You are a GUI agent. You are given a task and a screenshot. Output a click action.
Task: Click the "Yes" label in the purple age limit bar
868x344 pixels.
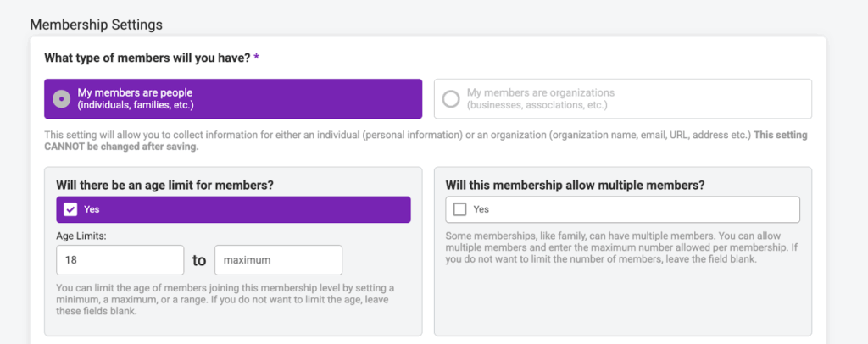point(92,209)
